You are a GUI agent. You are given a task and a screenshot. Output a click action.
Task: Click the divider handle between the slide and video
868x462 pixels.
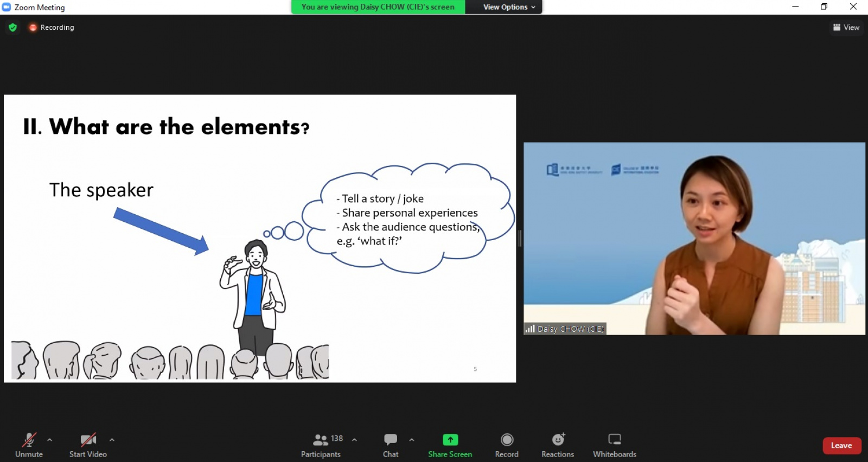click(520, 238)
